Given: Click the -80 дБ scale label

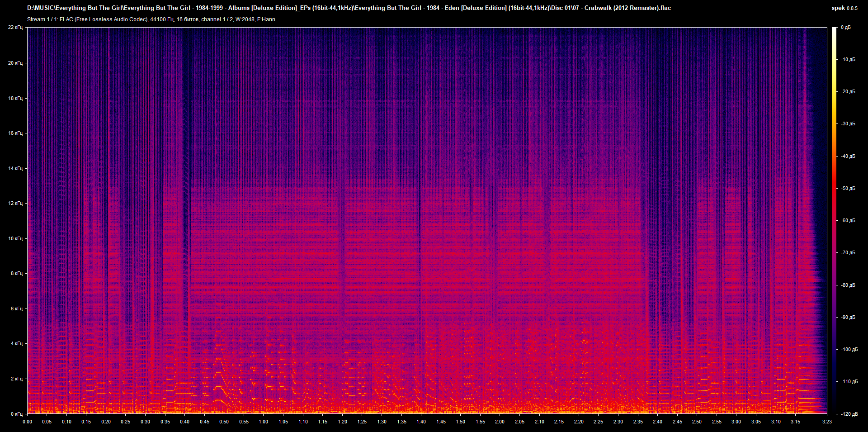Looking at the screenshot, I should tap(848, 285).
